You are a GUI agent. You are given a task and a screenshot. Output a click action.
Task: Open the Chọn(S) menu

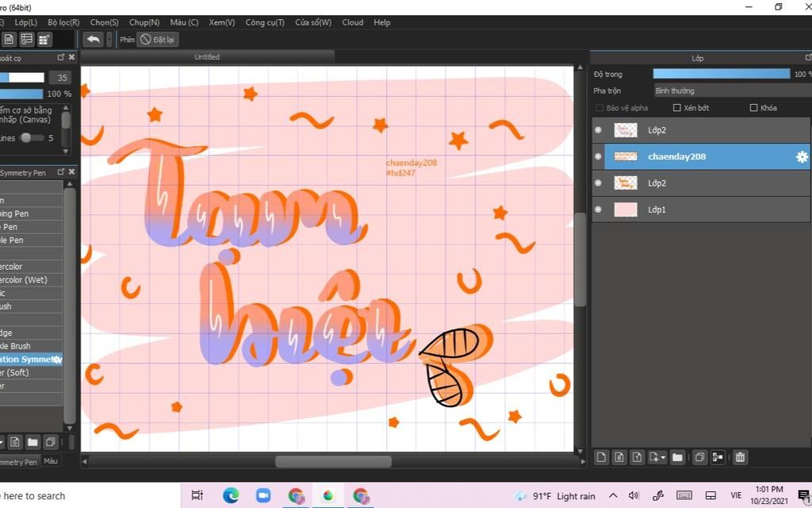pyautogui.click(x=104, y=22)
